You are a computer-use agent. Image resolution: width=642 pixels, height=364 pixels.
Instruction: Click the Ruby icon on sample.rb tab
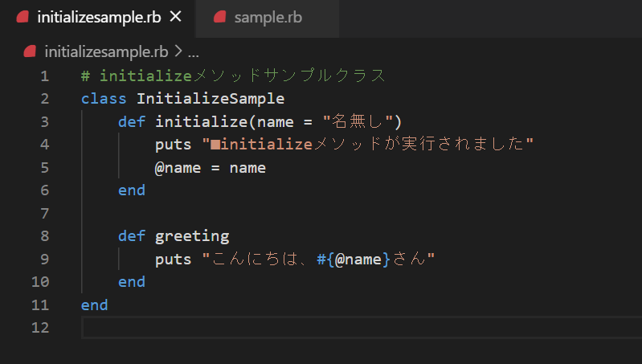[x=220, y=17]
